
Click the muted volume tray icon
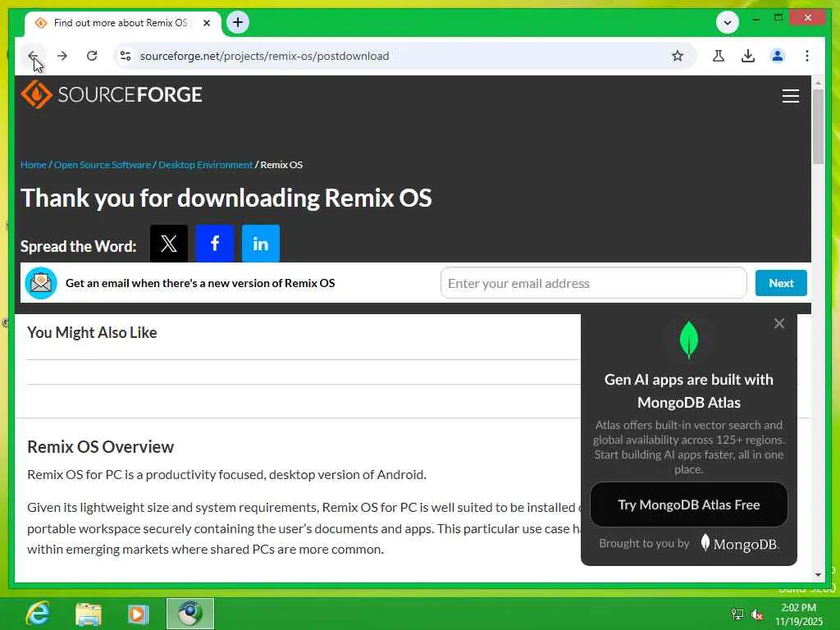(x=756, y=614)
